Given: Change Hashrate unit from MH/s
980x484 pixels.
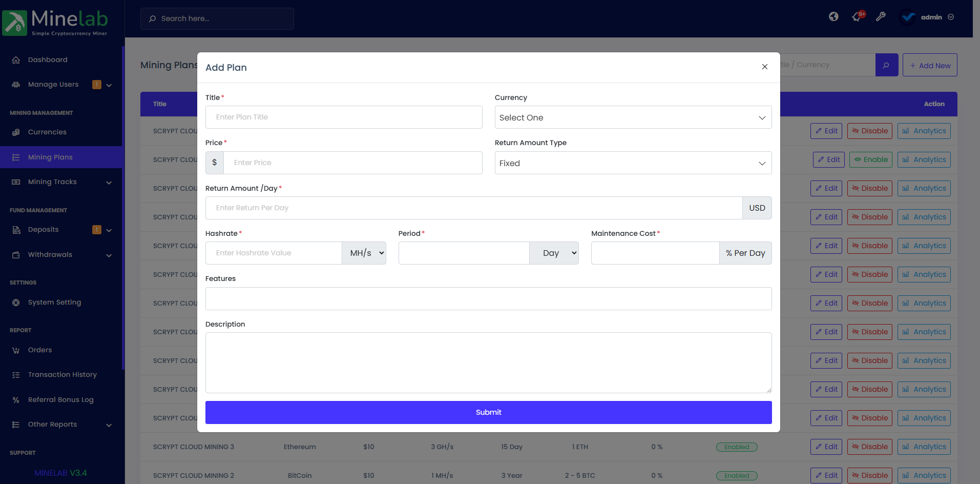Looking at the screenshot, I should [x=364, y=253].
